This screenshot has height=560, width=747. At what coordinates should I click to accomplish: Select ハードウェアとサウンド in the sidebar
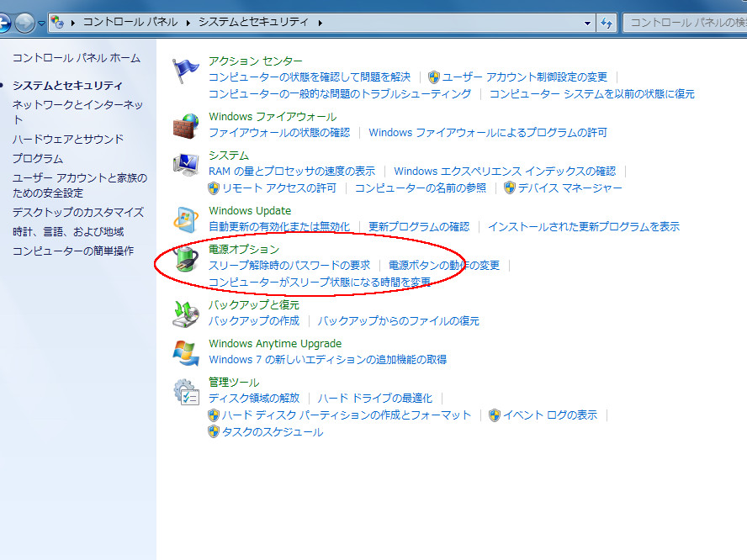pyautogui.click(x=67, y=139)
